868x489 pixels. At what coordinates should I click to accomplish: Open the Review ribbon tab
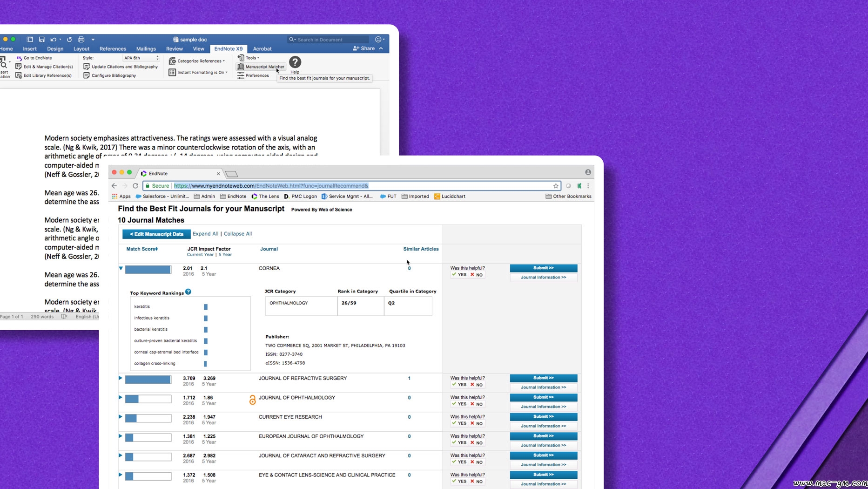[175, 49]
